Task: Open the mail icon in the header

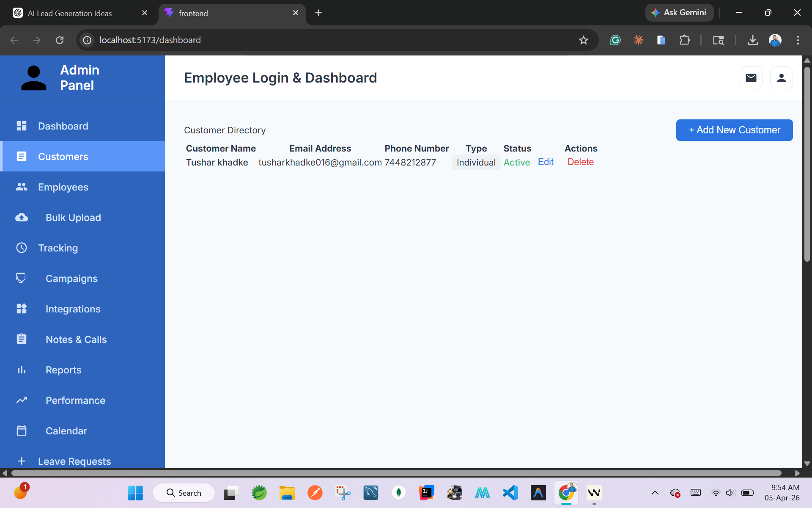Action: 751,78
